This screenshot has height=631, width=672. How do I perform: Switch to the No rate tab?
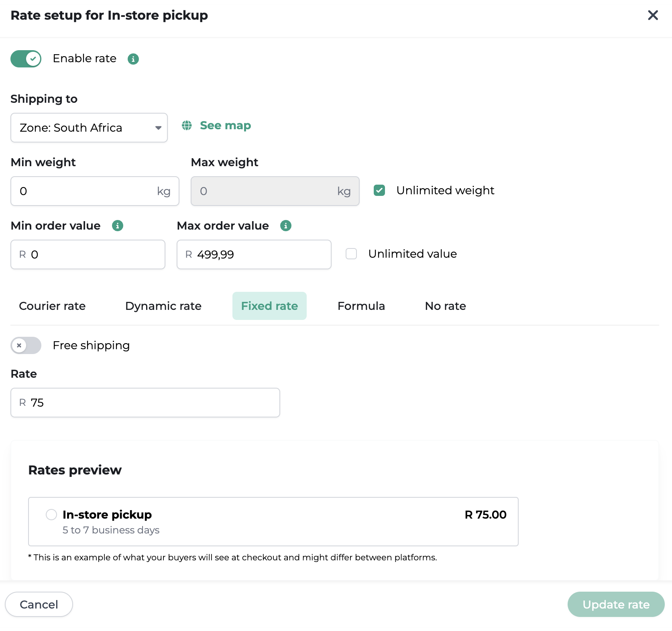pyautogui.click(x=446, y=306)
